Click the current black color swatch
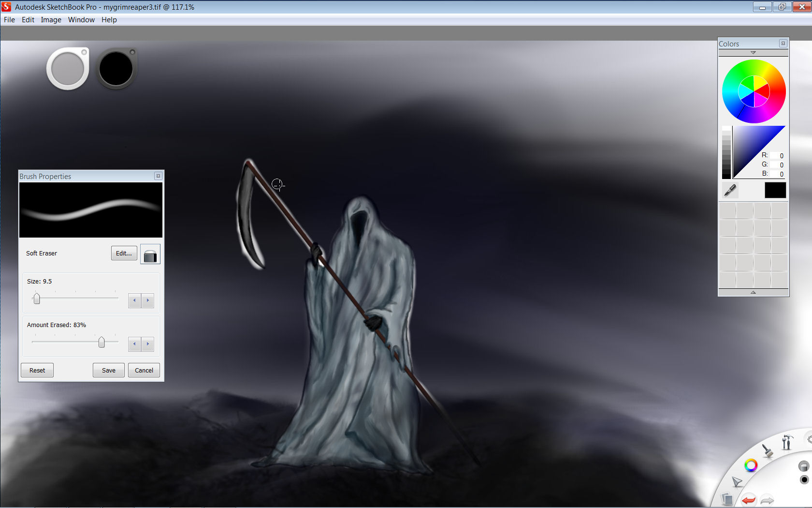This screenshot has width=812, height=508. point(775,190)
